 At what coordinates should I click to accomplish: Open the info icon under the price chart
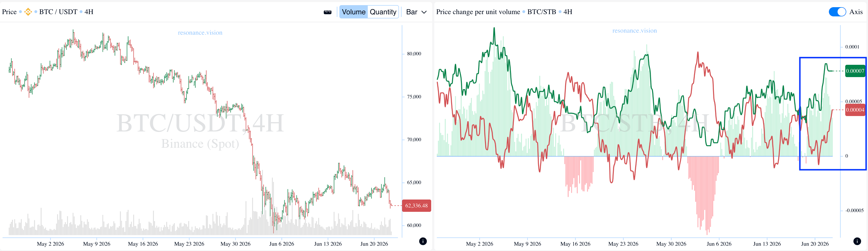(423, 241)
